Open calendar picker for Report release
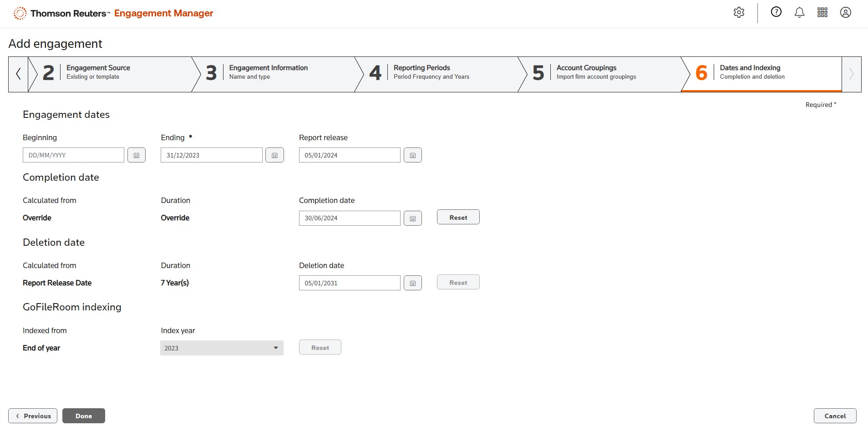868x441 pixels. pos(412,155)
